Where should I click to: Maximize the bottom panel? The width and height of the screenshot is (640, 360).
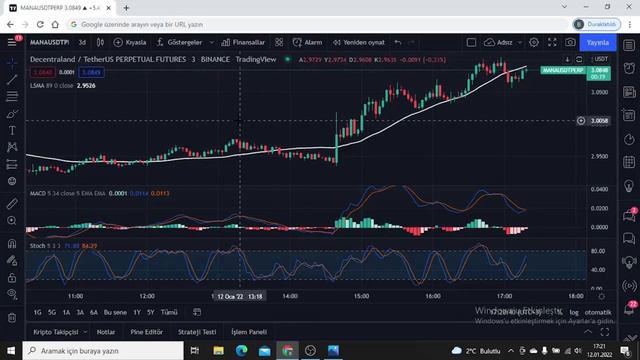[x=605, y=332]
